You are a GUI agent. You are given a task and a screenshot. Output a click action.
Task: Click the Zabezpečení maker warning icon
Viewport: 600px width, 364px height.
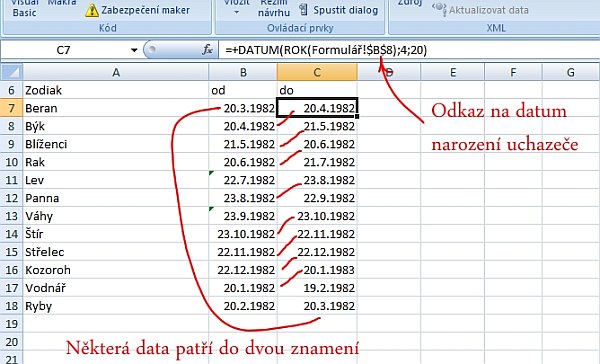click(x=92, y=11)
